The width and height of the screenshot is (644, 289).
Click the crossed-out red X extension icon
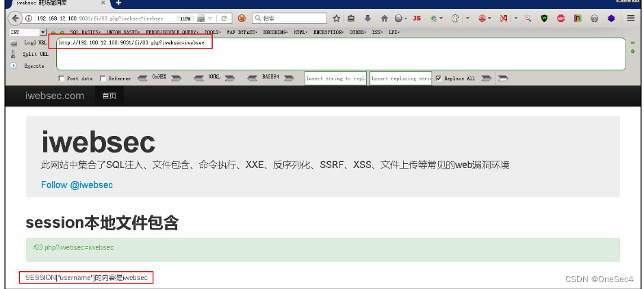click(x=503, y=18)
